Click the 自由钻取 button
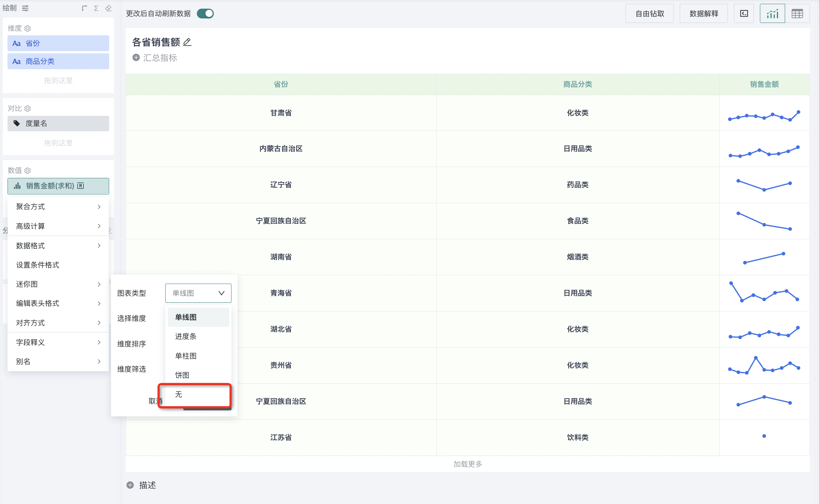Image resolution: width=819 pixels, height=504 pixels. pos(649,14)
